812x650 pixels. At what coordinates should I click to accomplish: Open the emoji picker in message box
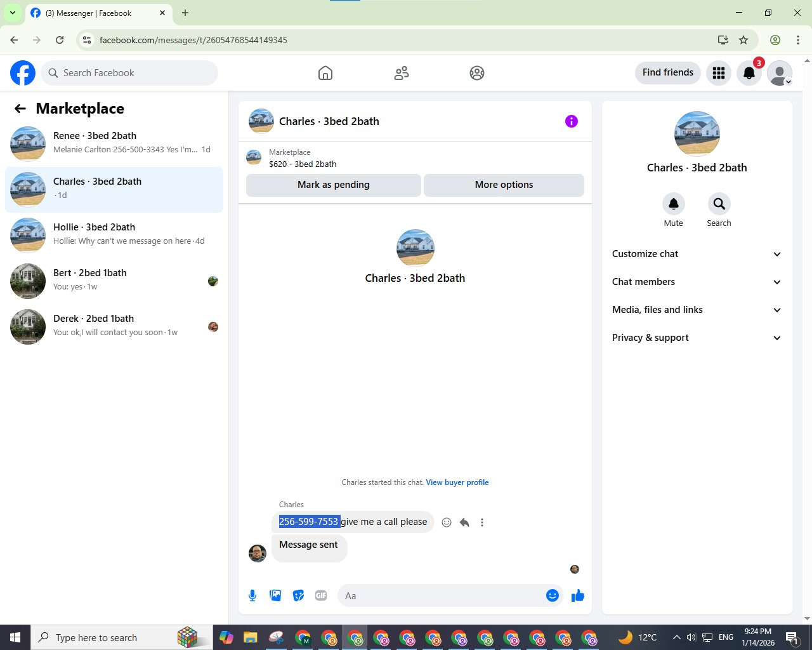[553, 595]
